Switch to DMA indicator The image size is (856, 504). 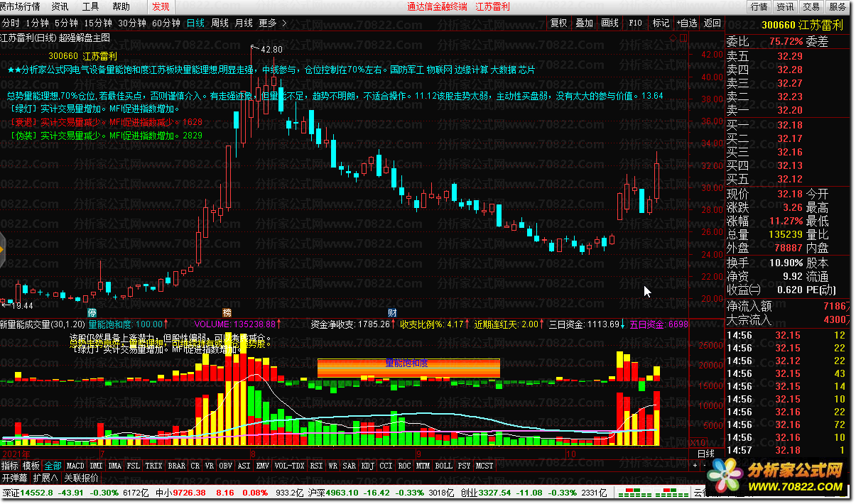[115, 466]
